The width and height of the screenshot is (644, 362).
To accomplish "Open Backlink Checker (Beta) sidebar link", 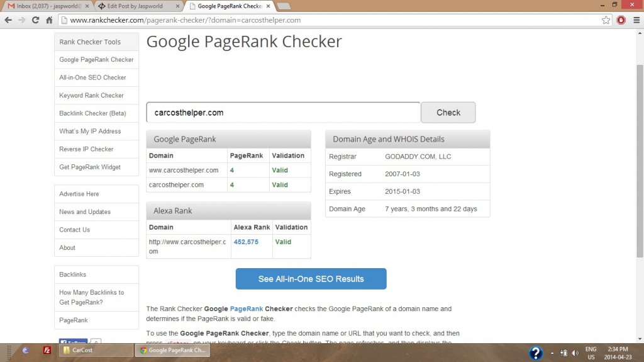I will pos(96,113).
